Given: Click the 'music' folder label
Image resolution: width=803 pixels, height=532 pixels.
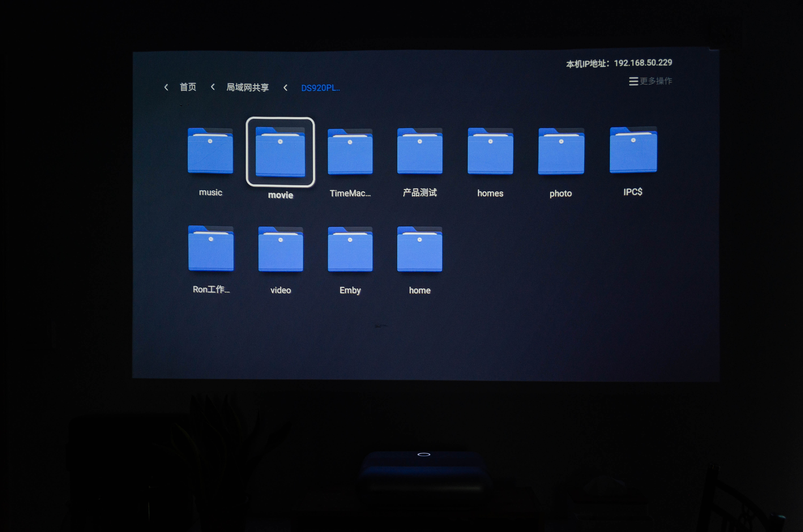Looking at the screenshot, I should [211, 192].
